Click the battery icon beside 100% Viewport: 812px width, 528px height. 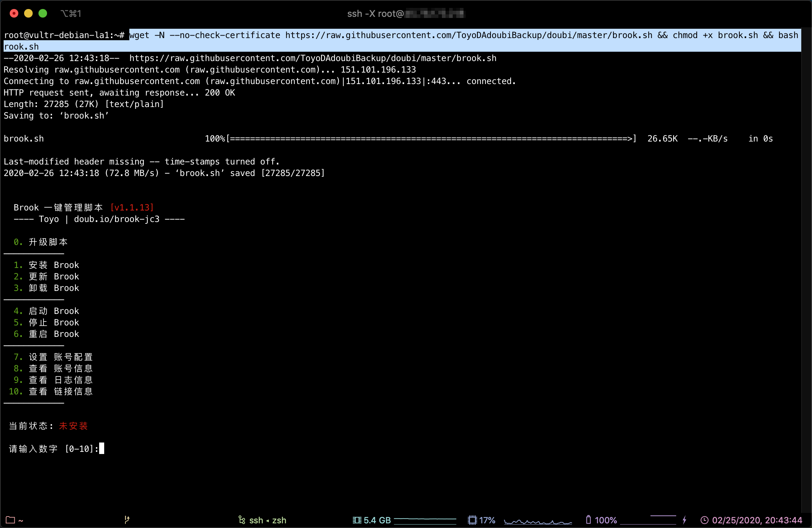pyautogui.click(x=589, y=520)
